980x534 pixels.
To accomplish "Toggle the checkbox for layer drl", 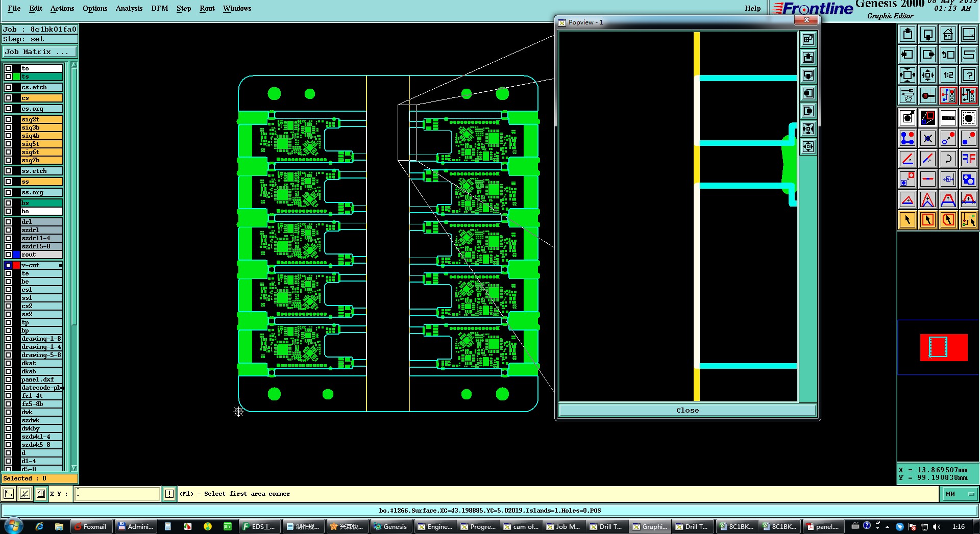I will pyautogui.click(x=8, y=222).
